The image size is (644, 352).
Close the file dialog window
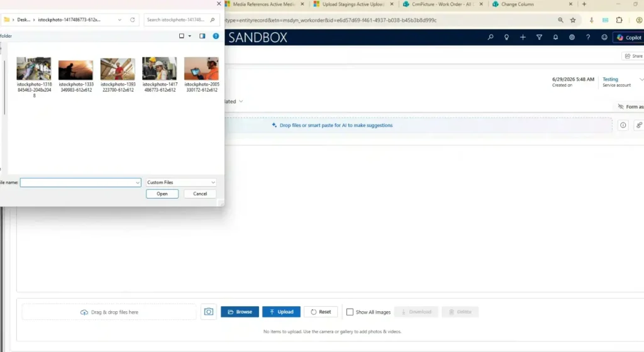pyautogui.click(x=218, y=4)
